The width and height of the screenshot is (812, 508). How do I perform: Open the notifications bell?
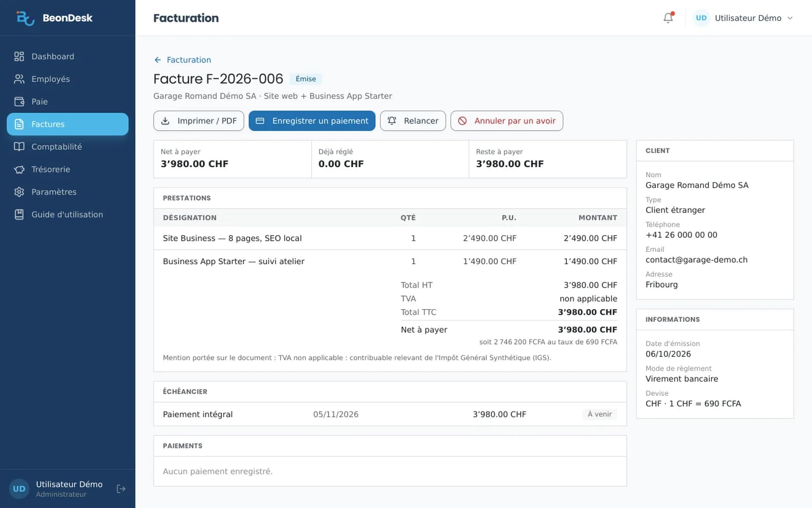pyautogui.click(x=668, y=18)
